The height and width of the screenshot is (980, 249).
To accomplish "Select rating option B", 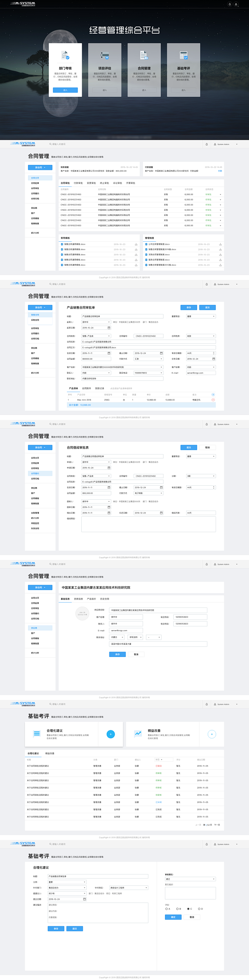I will tap(177, 909).
